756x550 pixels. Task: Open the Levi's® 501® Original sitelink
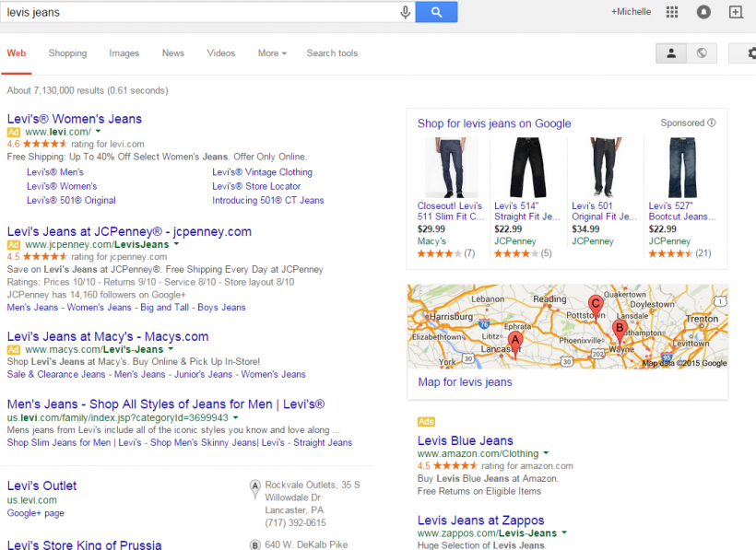71,200
